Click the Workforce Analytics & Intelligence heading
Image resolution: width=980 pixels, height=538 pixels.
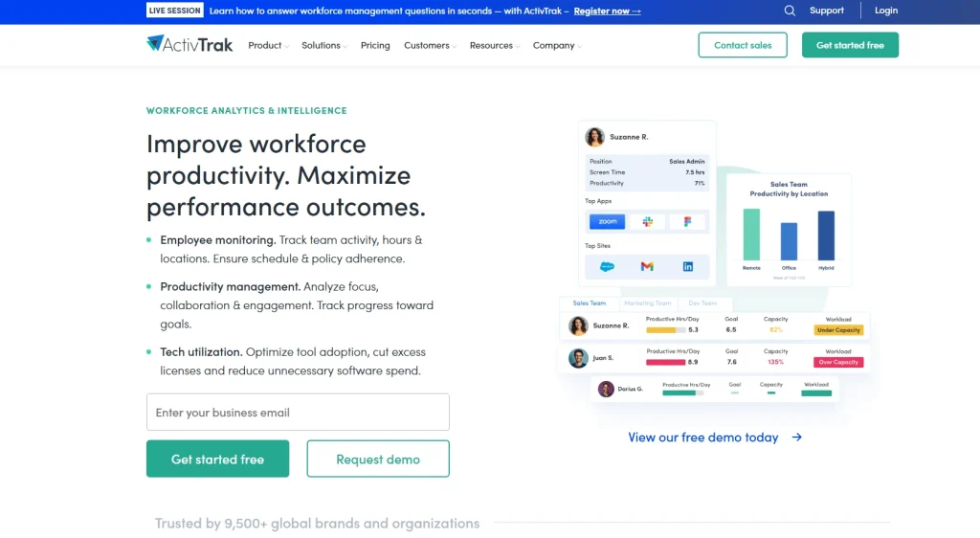point(246,111)
